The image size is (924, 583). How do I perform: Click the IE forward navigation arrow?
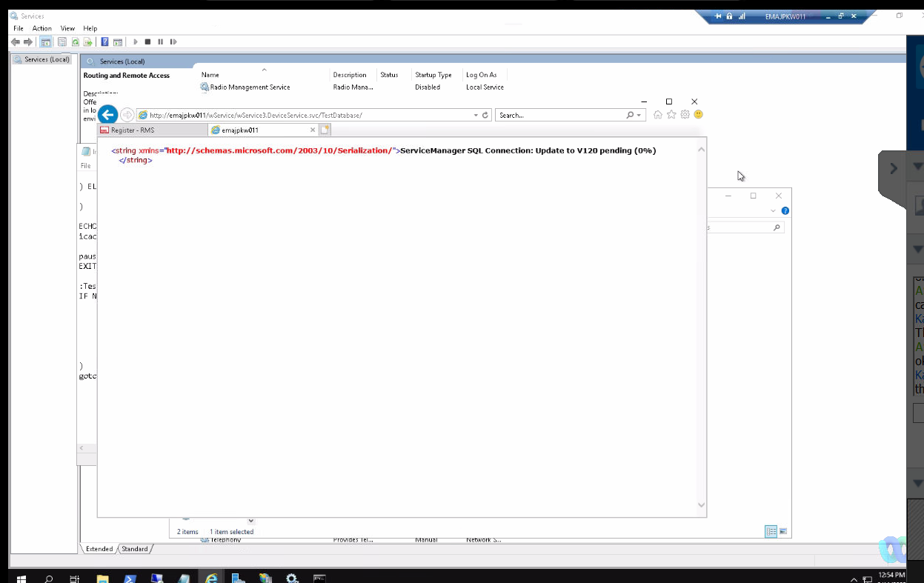coord(127,115)
